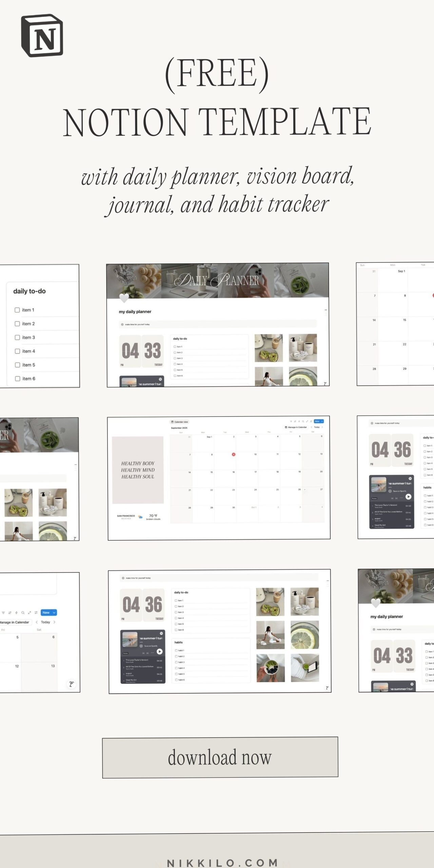The height and width of the screenshot is (868, 434).
Task: Open the lemon water photo in bottom-center gallery
Action: pos(304,635)
